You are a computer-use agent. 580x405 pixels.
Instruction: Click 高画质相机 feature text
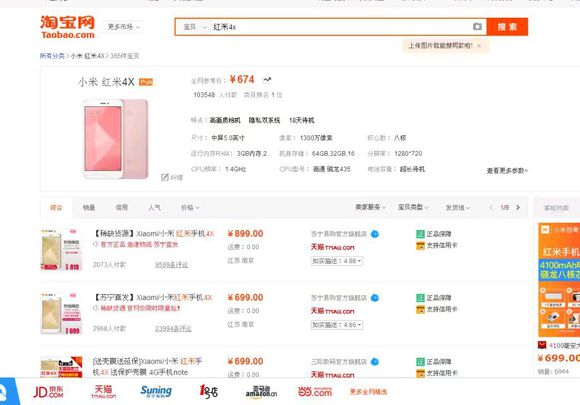(225, 121)
